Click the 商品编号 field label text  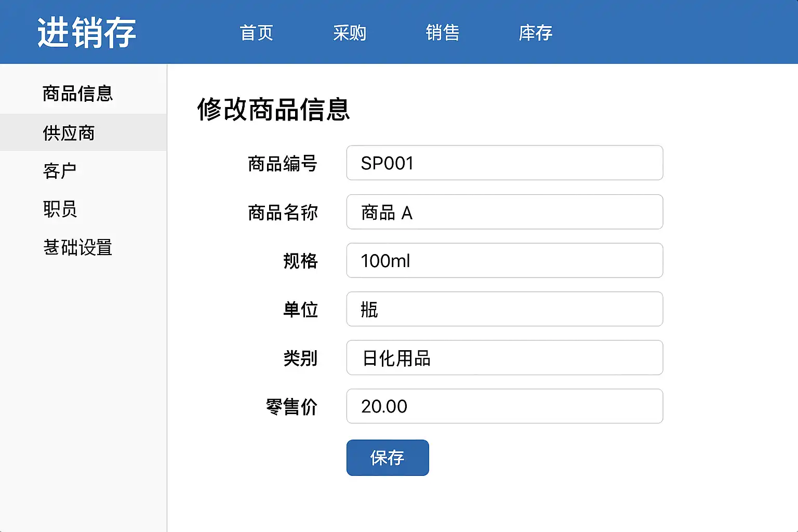(283, 164)
